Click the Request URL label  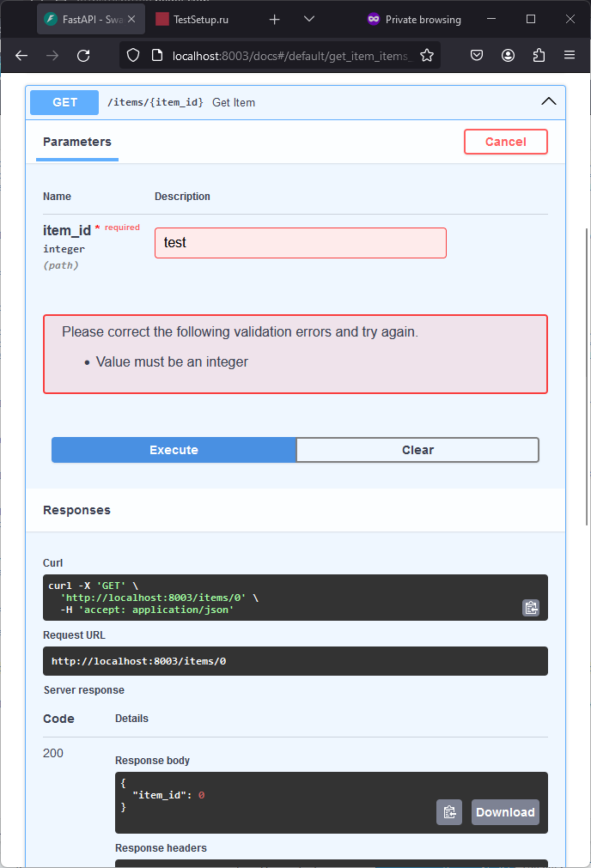point(74,635)
